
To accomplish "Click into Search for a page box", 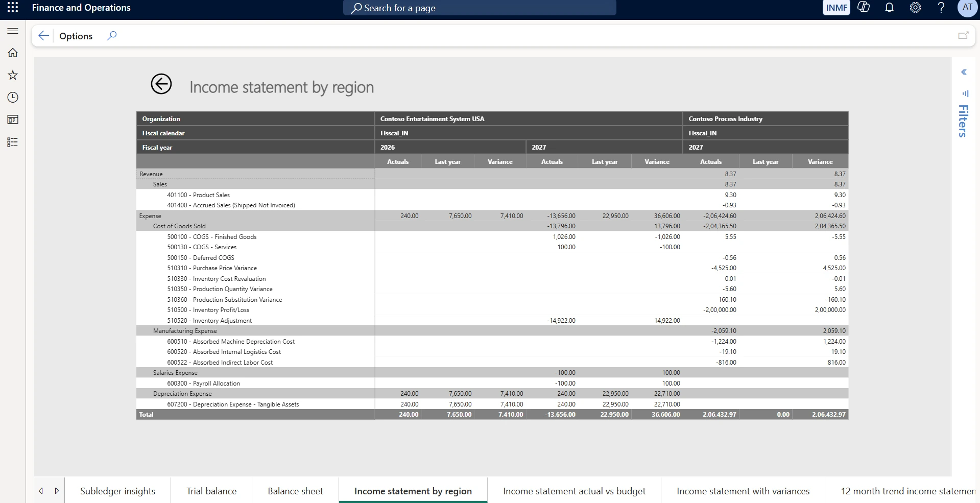I will click(x=480, y=8).
